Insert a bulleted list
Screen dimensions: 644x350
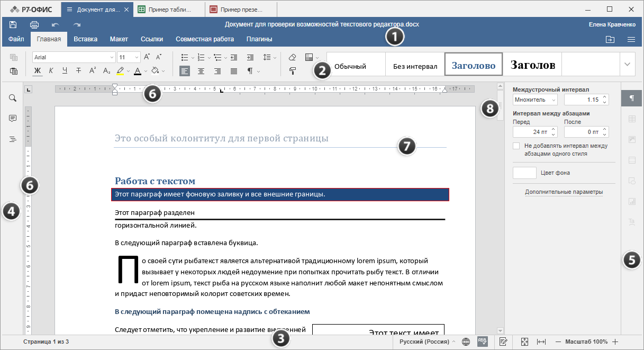point(185,57)
